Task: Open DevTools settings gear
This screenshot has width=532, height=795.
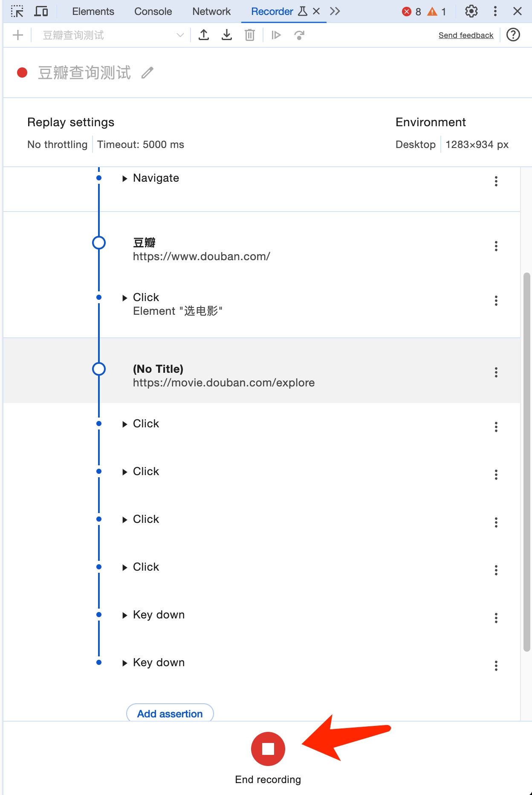Action: coord(471,12)
